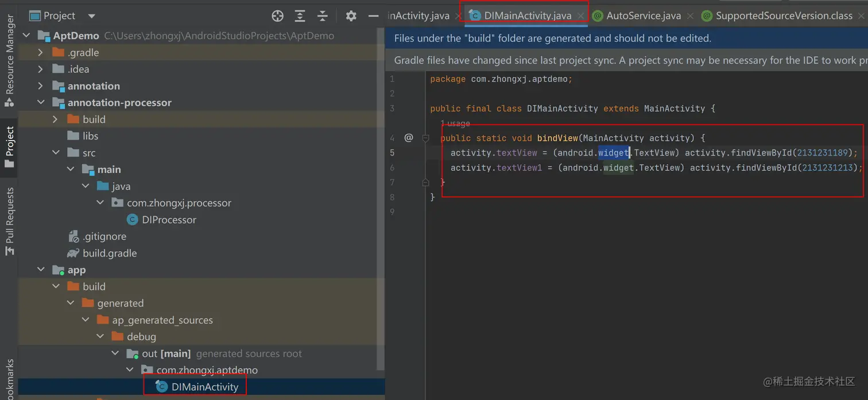Open the Resource Manager side tab

[x=9, y=60]
